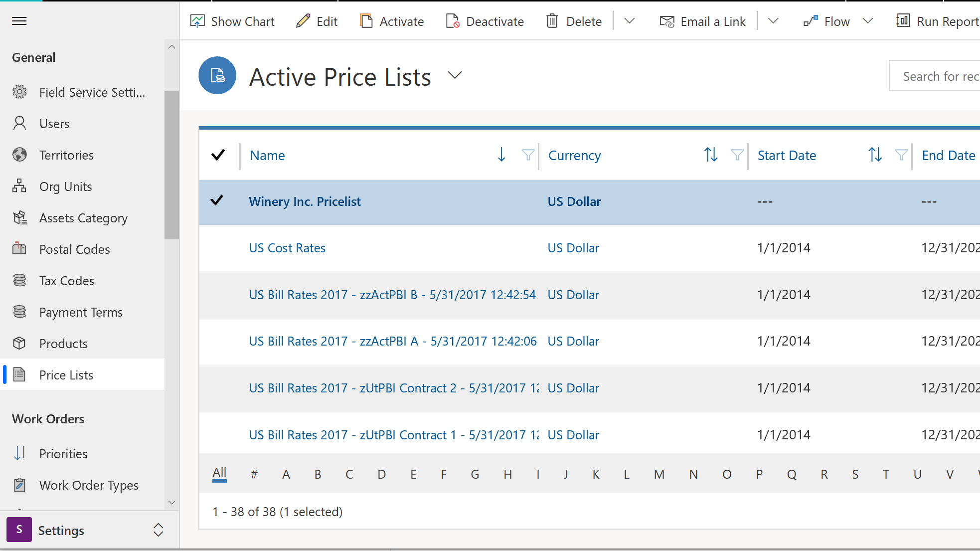
Task: Click US Dollar link in US Cost Rates row
Action: [573, 248]
